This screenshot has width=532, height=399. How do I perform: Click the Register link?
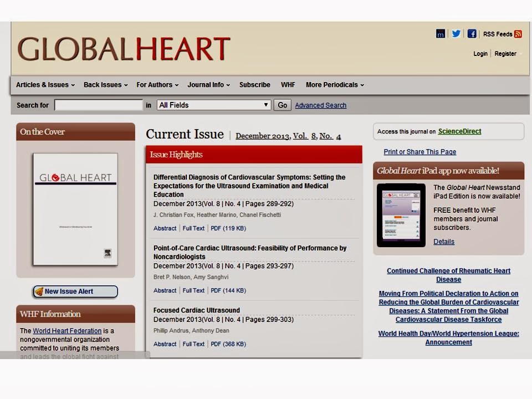pos(505,54)
